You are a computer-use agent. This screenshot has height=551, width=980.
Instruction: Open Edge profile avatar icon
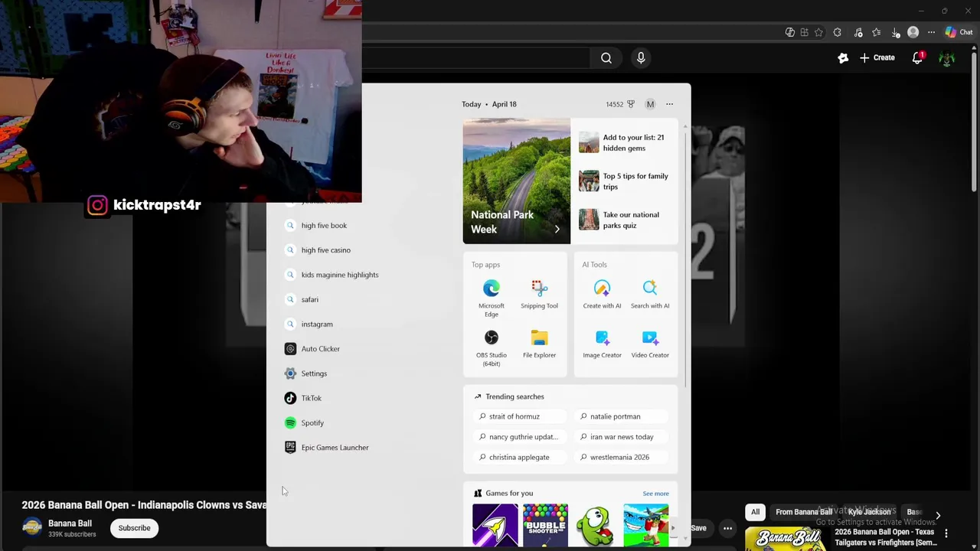[913, 32]
